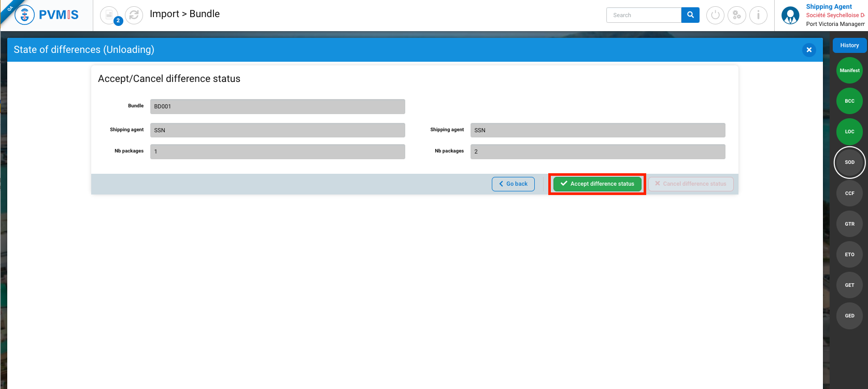The width and height of the screenshot is (868, 389).
Task: Open the settings gears icon
Action: (736, 15)
